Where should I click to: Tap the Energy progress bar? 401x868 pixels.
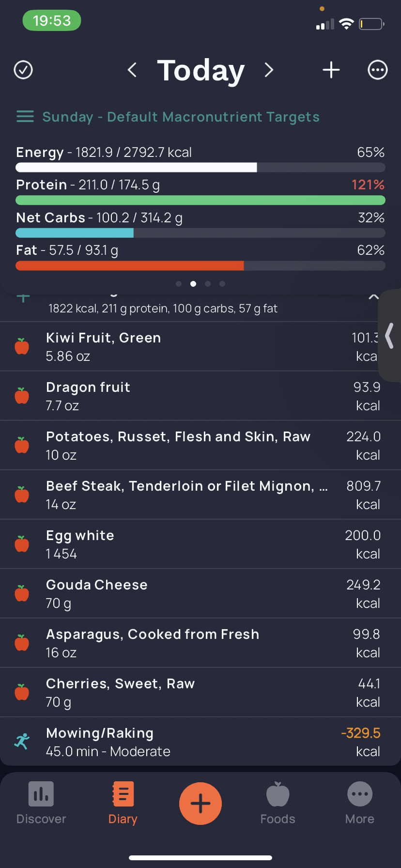pyautogui.click(x=200, y=168)
